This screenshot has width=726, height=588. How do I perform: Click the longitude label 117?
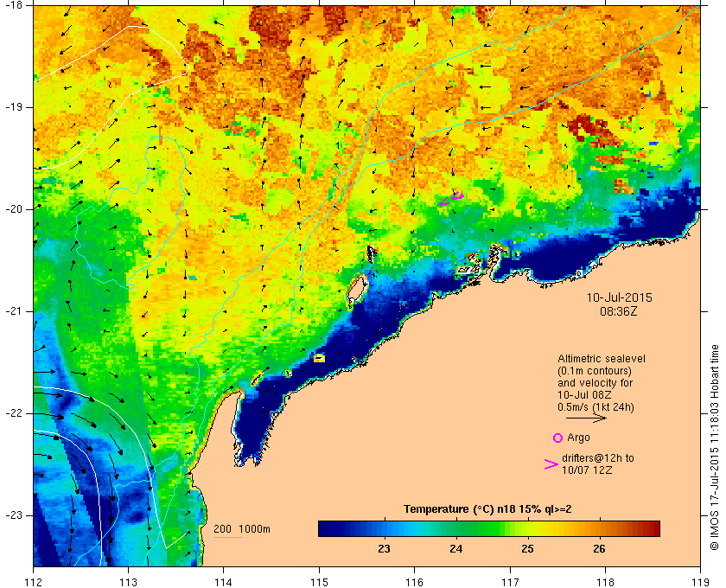pyautogui.click(x=510, y=581)
